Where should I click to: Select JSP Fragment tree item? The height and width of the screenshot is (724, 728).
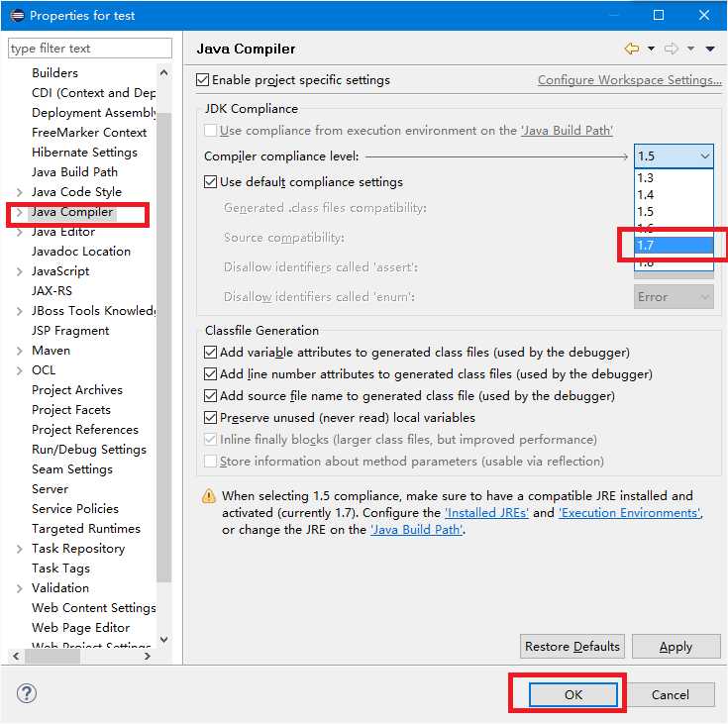pyautogui.click(x=70, y=331)
